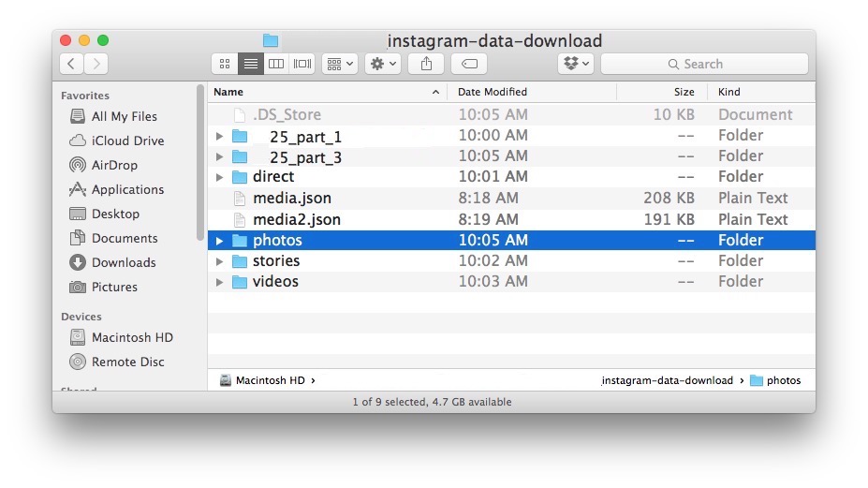Click the status bar selection text
The height and width of the screenshot is (488, 868).
pos(432,402)
